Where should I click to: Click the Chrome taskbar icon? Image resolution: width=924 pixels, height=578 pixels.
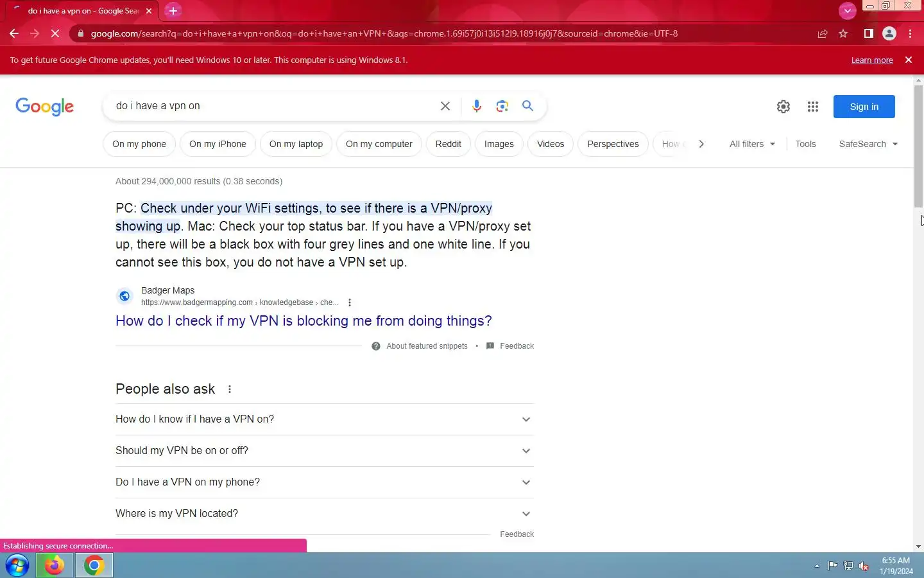point(94,565)
